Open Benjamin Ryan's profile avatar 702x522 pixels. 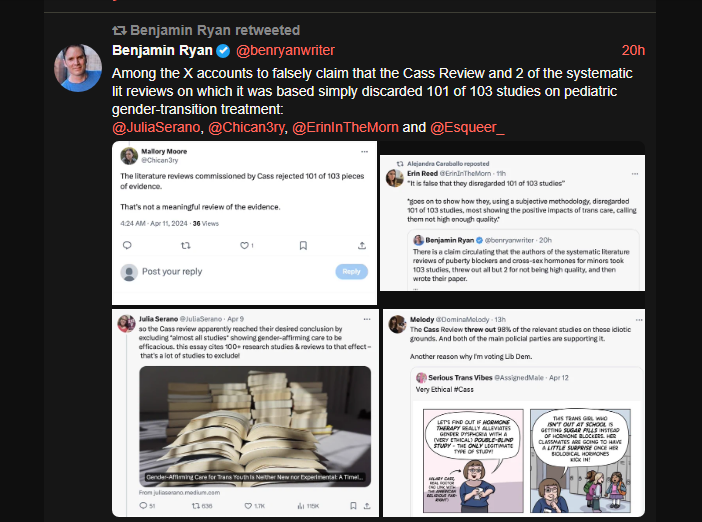[x=78, y=68]
